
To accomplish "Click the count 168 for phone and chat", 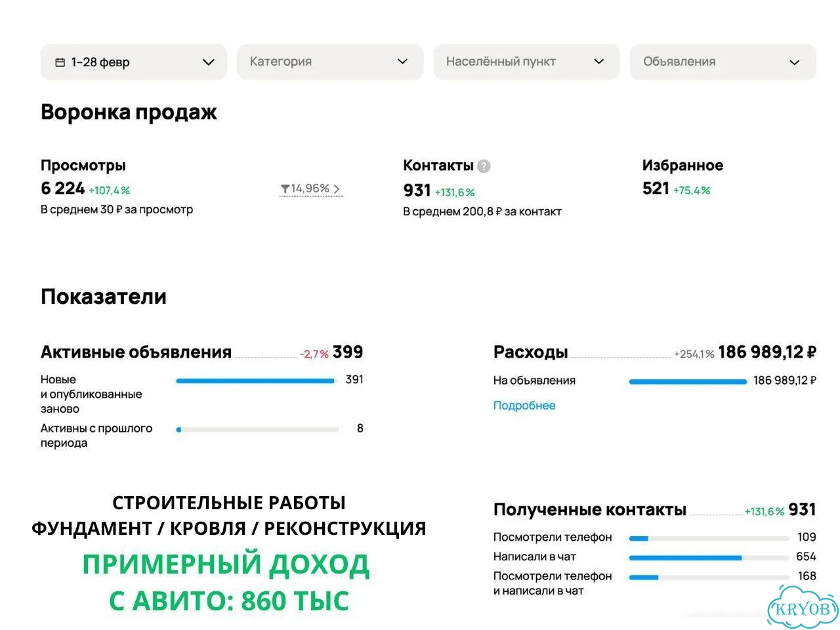I will coord(807,576).
